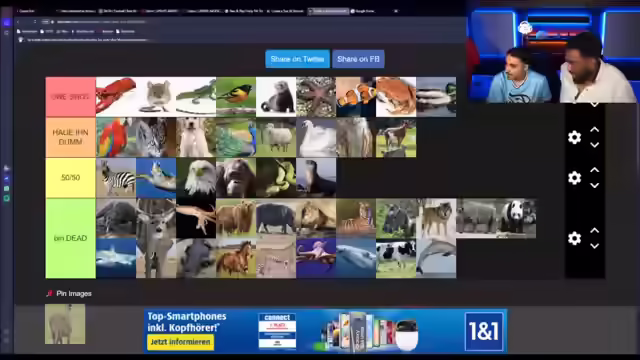Screen dimensions: 640x360
Task: Click the 1&1 logo in the ad
Action: (484, 331)
